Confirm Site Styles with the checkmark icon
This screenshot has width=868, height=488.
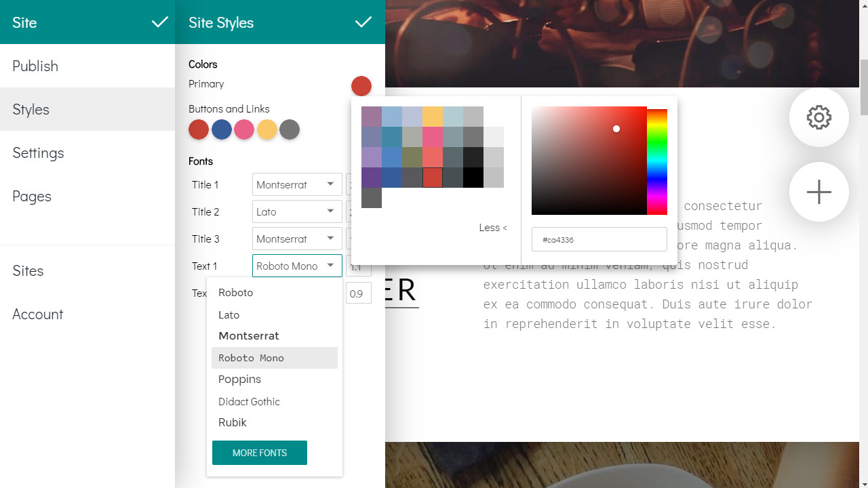click(363, 22)
